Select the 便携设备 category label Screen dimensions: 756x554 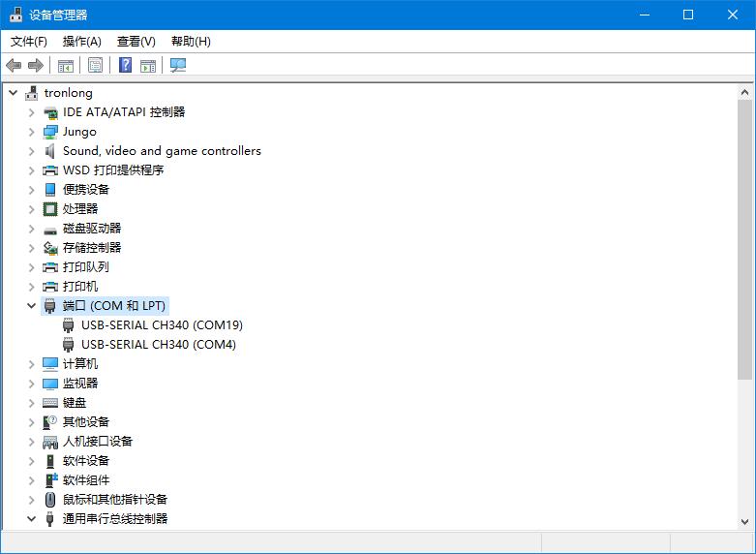pyautogui.click(x=86, y=190)
